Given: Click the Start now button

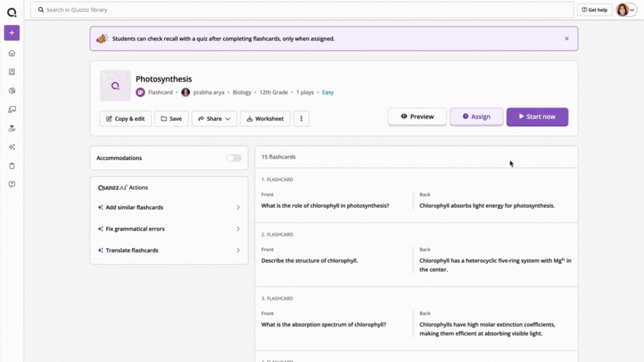Looking at the screenshot, I should click(537, 117).
